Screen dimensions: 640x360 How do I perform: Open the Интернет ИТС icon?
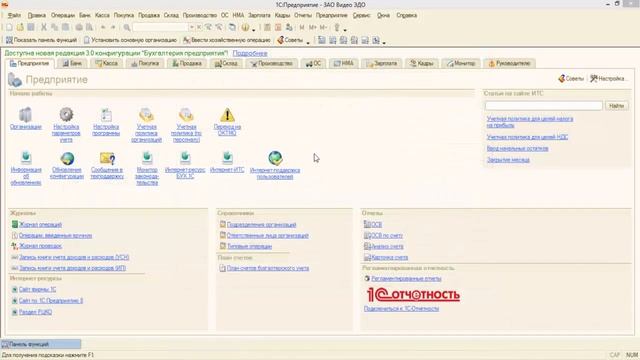pos(227,158)
